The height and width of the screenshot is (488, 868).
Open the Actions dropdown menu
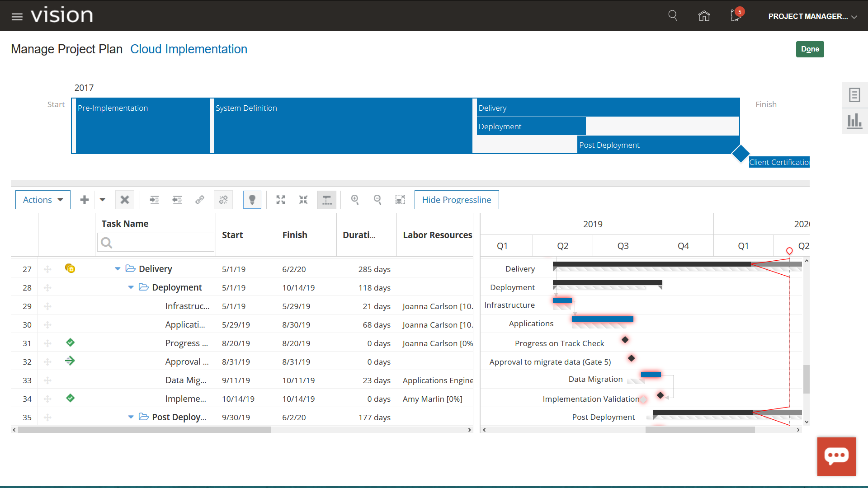43,200
